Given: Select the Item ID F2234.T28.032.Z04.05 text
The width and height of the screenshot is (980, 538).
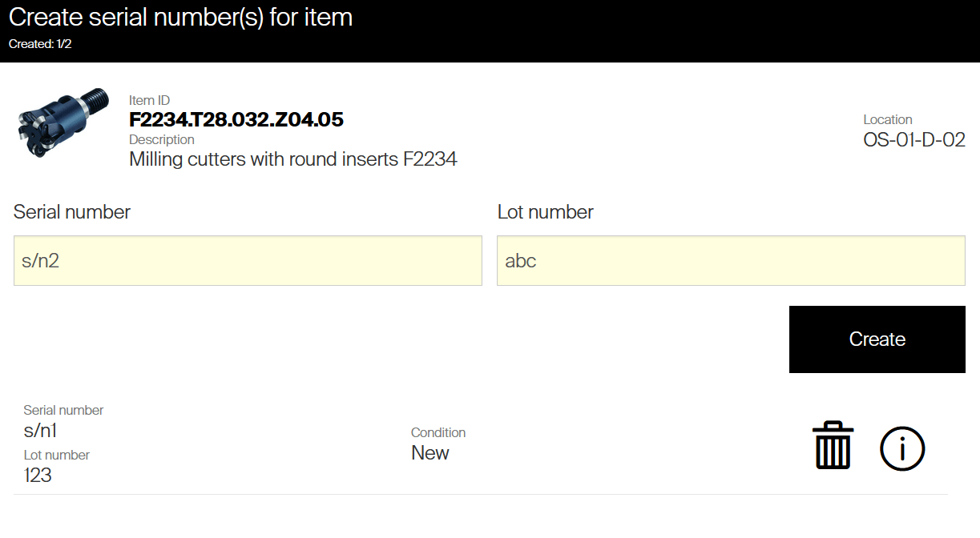Looking at the screenshot, I should click(x=236, y=120).
